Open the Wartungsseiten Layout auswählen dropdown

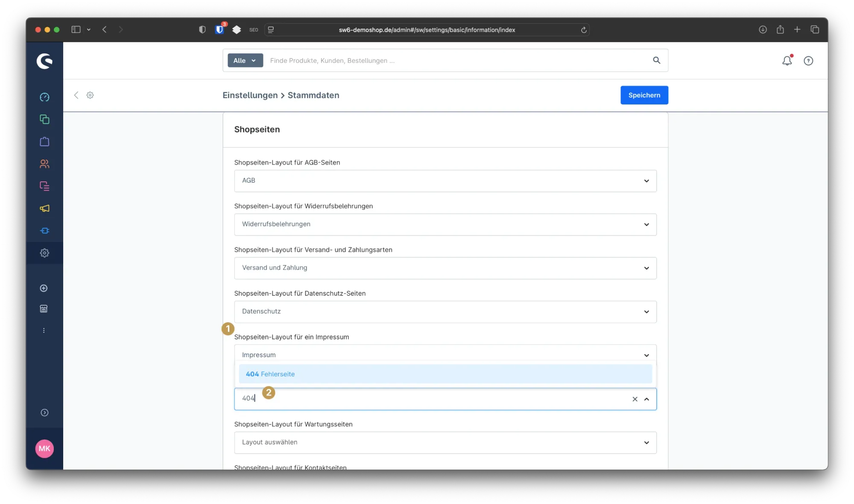(445, 443)
